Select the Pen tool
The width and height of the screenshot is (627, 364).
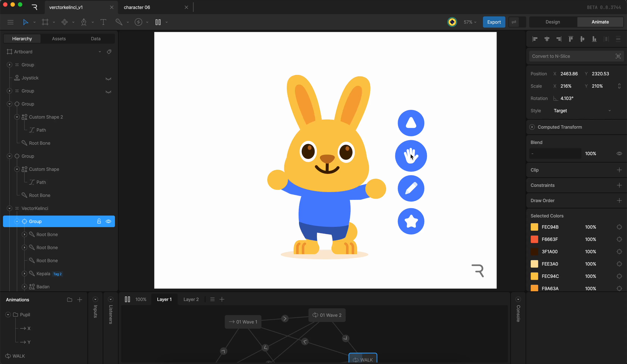(x=84, y=22)
